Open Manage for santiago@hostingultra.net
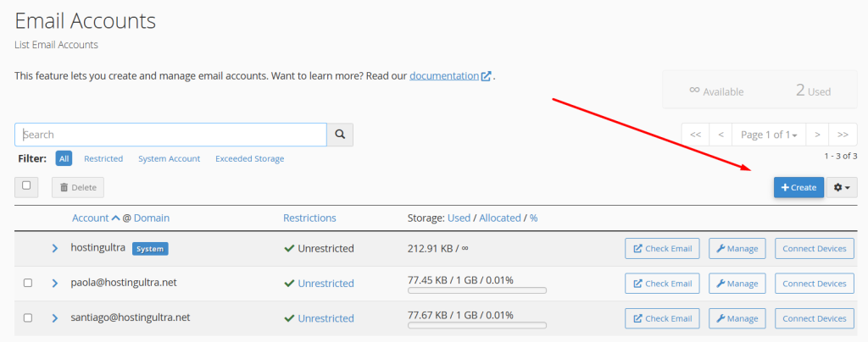 (737, 318)
